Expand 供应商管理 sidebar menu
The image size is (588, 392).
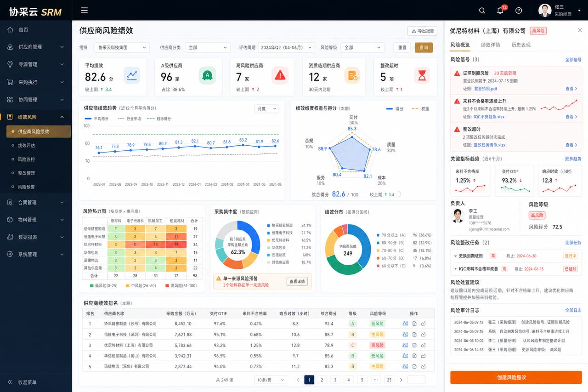[x=36, y=47]
